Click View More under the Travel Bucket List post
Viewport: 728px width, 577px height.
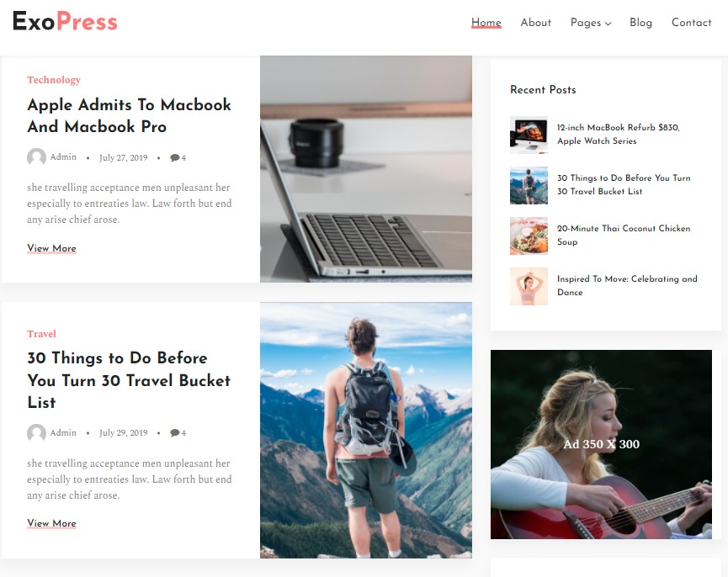pos(51,523)
